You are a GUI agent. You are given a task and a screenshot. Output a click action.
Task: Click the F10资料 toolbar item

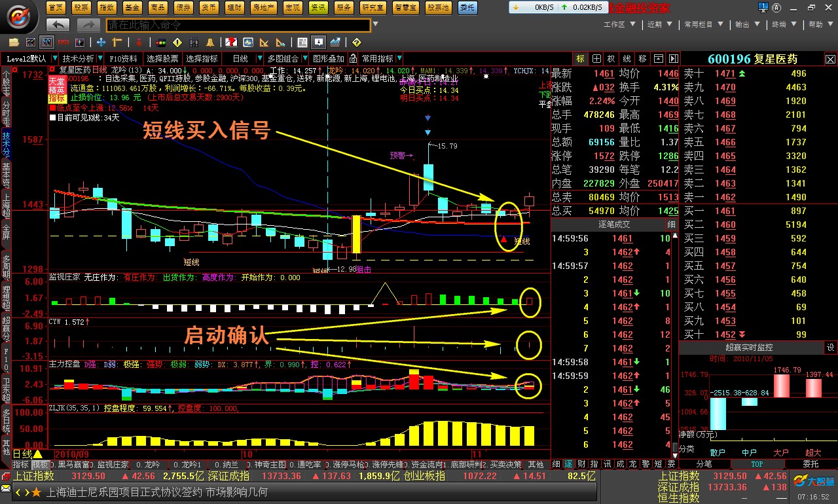[x=124, y=59]
